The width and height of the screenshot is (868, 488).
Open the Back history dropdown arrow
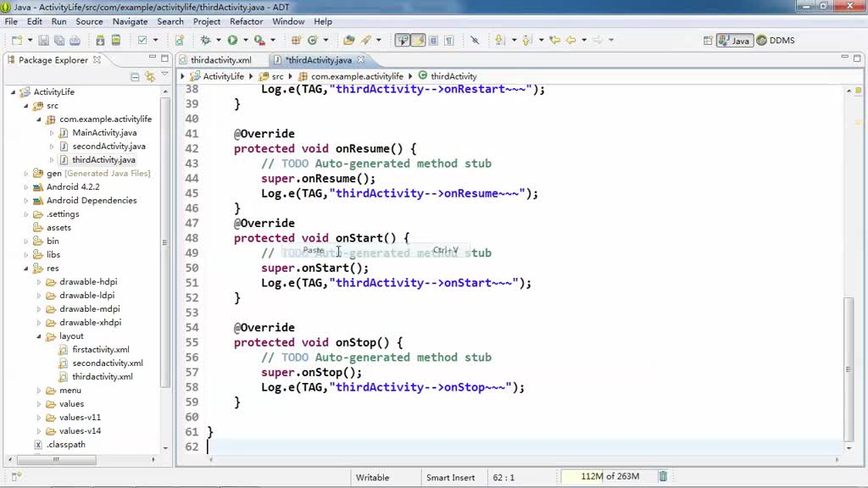pos(584,41)
